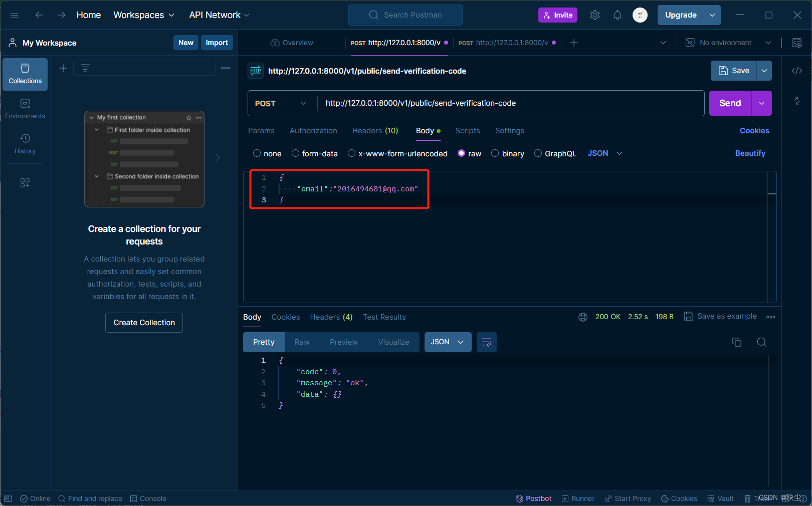Switch to response Headers (4) tab

click(x=331, y=317)
